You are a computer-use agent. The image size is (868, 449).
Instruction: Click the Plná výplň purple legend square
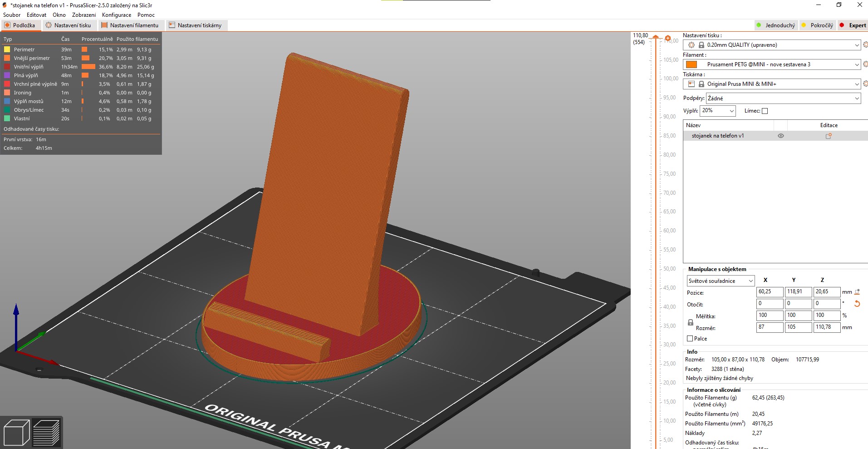pos(7,75)
